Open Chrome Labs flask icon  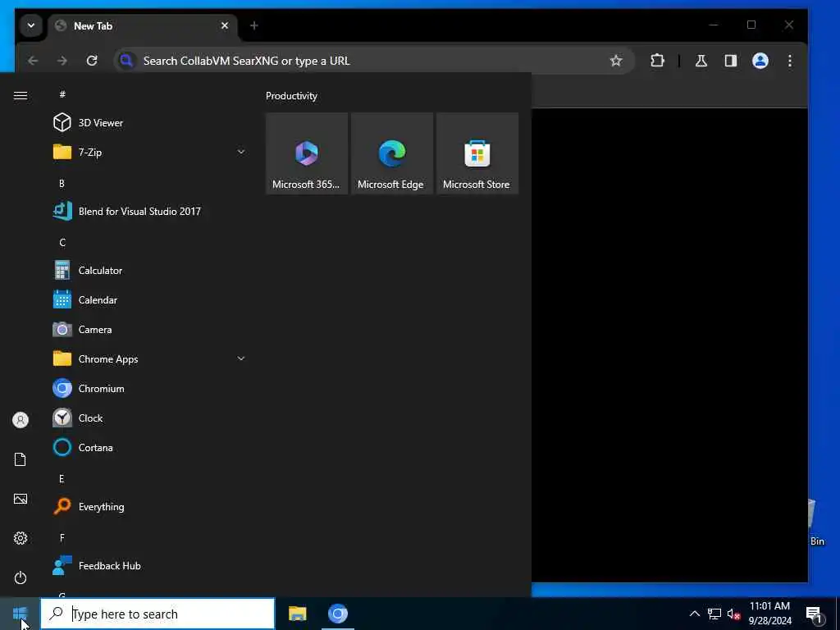point(701,61)
